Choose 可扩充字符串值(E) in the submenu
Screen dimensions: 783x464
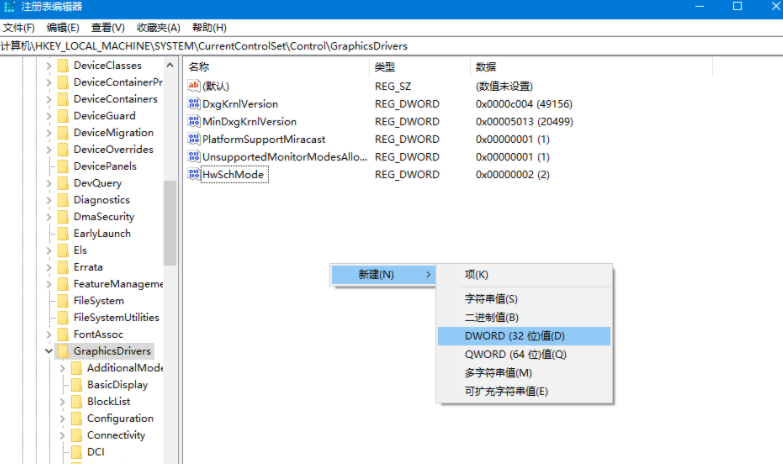pos(524,392)
